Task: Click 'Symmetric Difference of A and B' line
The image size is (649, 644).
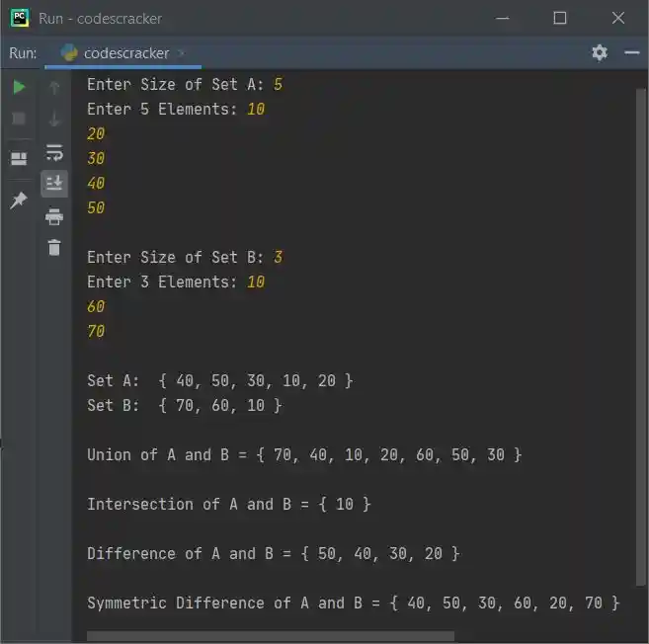Action: (x=354, y=604)
